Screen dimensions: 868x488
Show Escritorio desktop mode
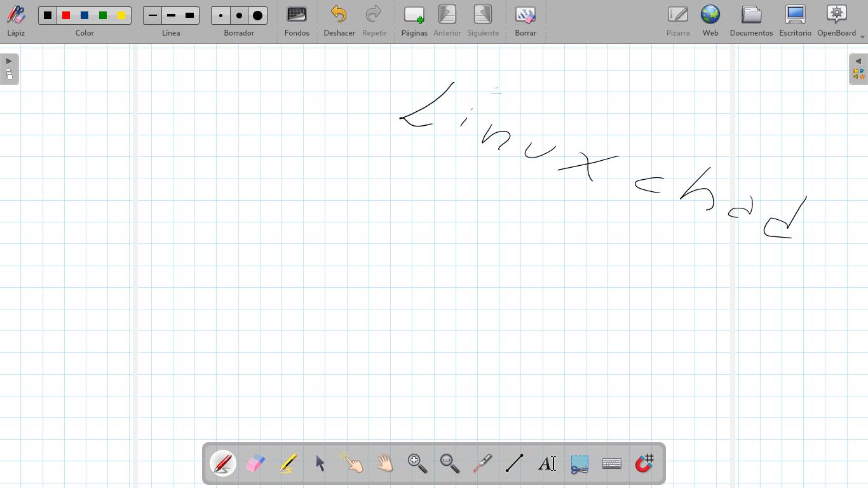796,21
